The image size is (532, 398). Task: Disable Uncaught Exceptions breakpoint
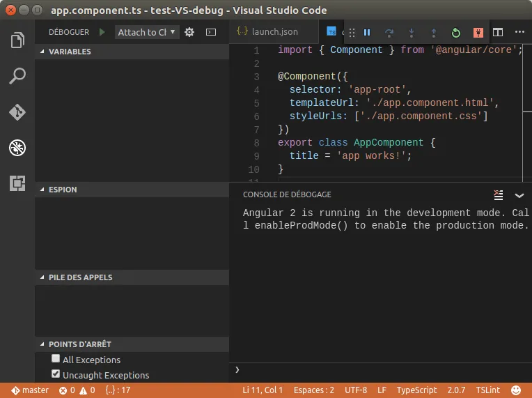click(56, 374)
